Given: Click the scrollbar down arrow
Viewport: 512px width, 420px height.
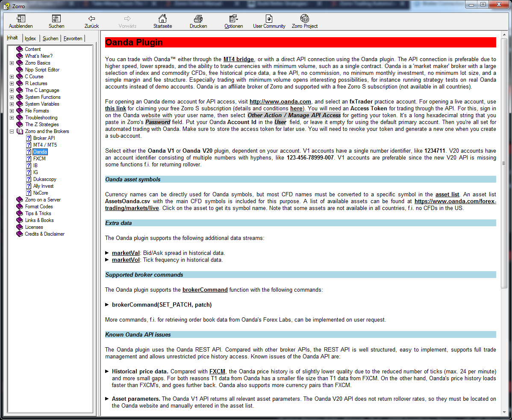Looking at the screenshot, I should click(x=504, y=413).
